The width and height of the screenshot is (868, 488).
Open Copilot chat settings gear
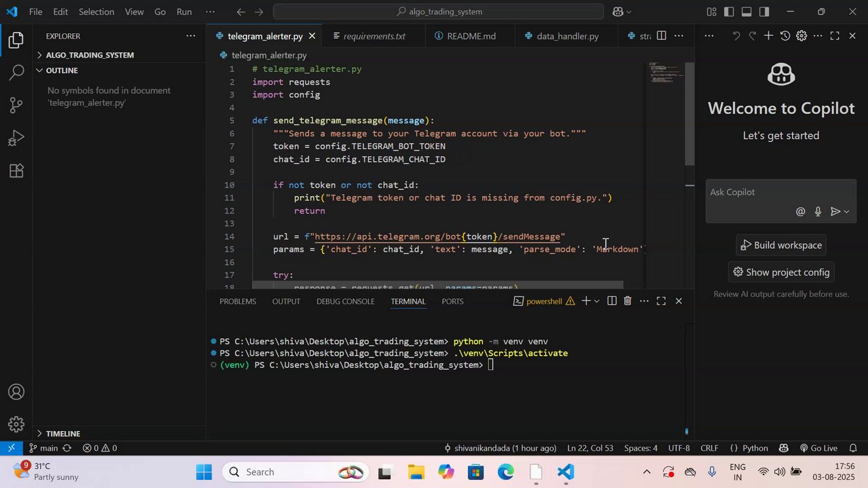802,36
